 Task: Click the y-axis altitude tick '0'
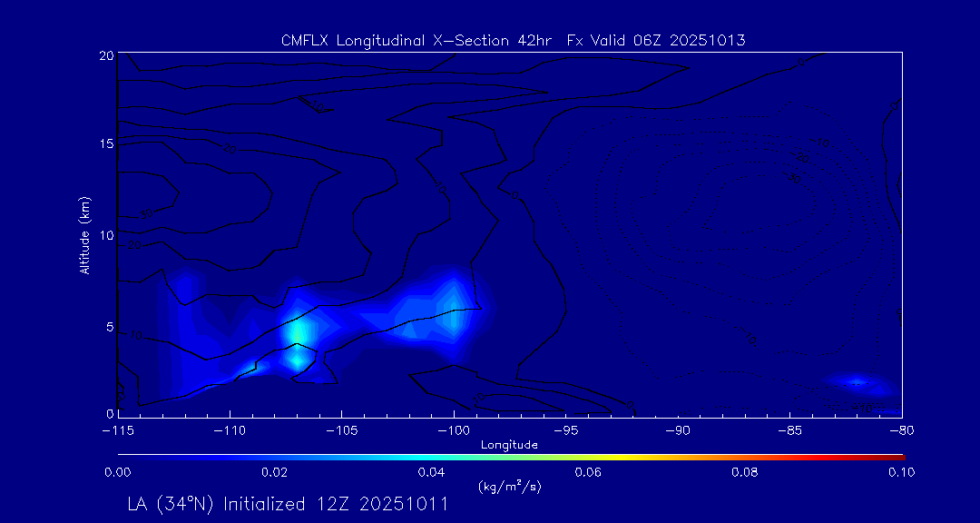point(110,413)
